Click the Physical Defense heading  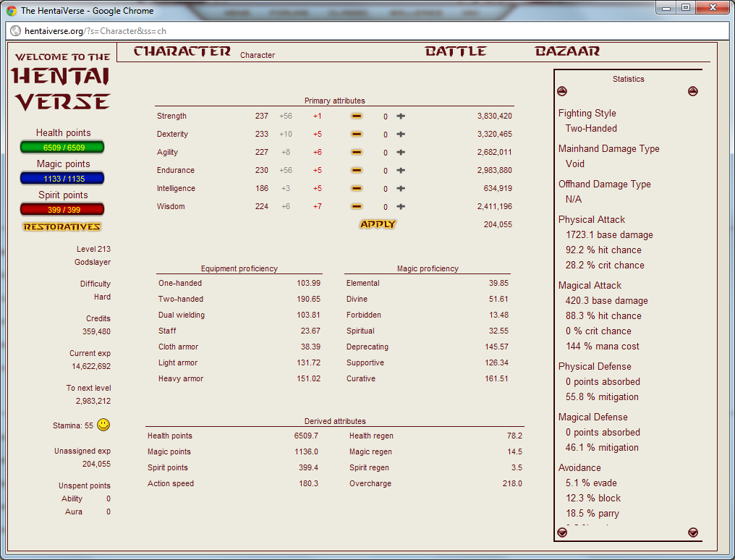(595, 367)
